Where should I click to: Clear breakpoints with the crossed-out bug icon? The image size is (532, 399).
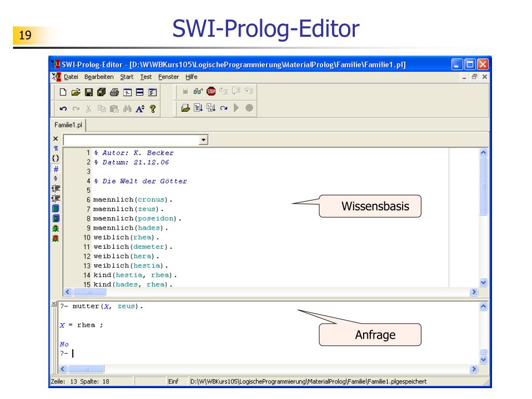pyautogui.click(x=56, y=238)
